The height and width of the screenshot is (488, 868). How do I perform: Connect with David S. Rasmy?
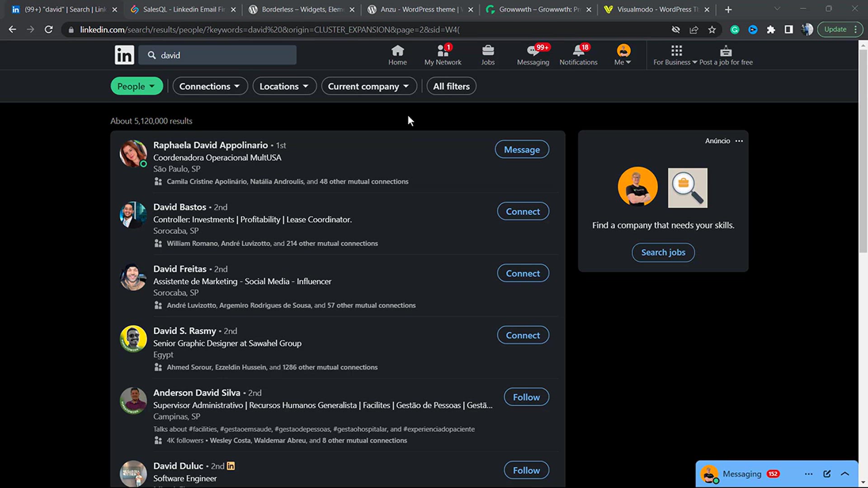[523, 335]
